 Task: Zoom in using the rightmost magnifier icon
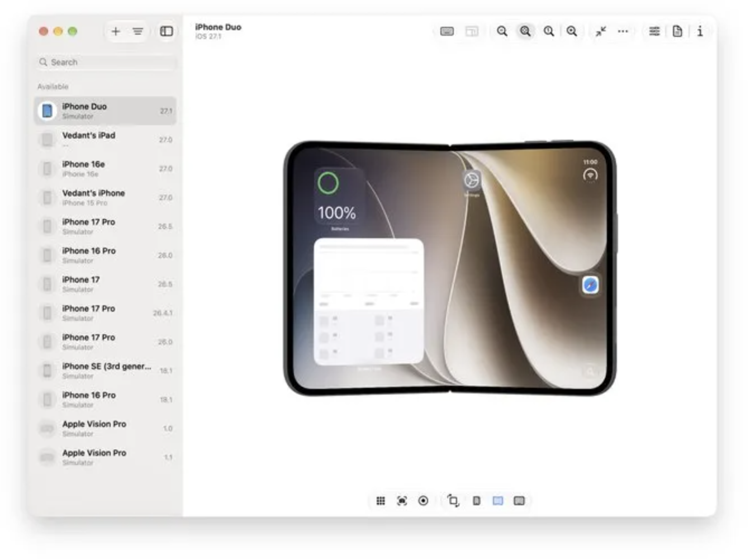click(572, 31)
